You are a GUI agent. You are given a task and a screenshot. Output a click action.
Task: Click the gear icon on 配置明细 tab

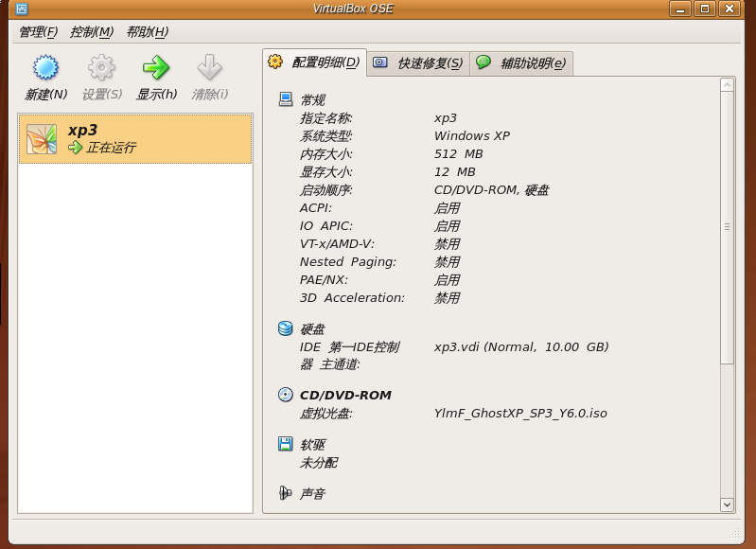(275, 62)
